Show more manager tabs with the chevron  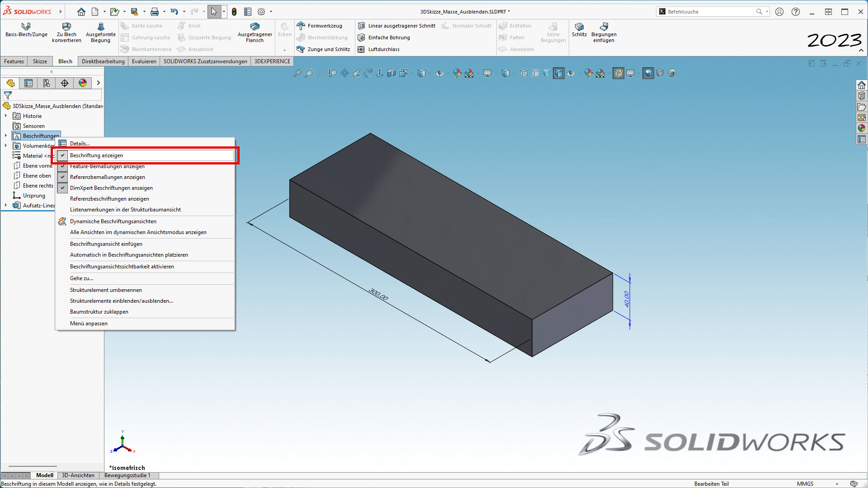pyautogui.click(x=98, y=83)
